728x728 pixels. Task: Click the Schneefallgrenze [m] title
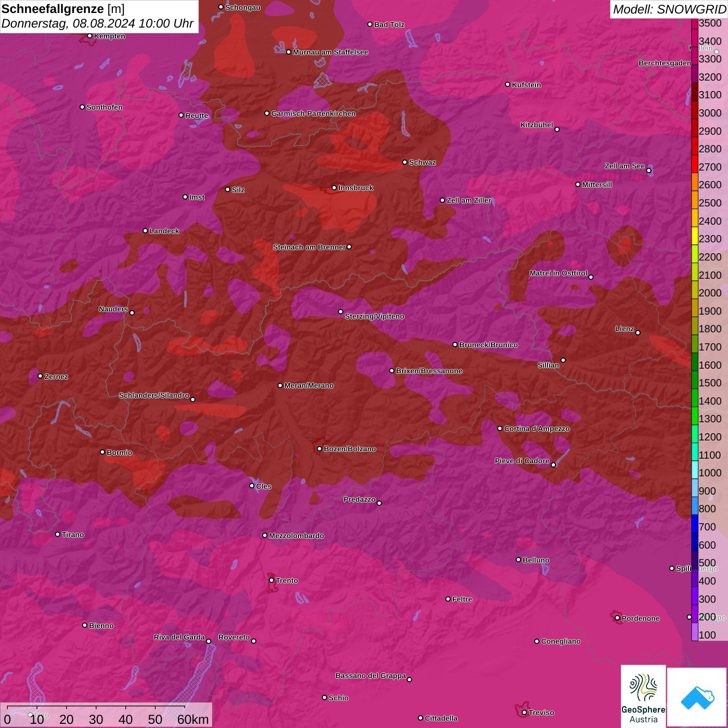pyautogui.click(x=63, y=9)
